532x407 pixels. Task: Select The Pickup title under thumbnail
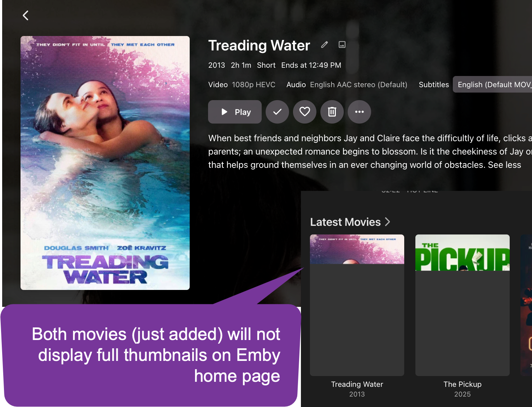(x=463, y=384)
